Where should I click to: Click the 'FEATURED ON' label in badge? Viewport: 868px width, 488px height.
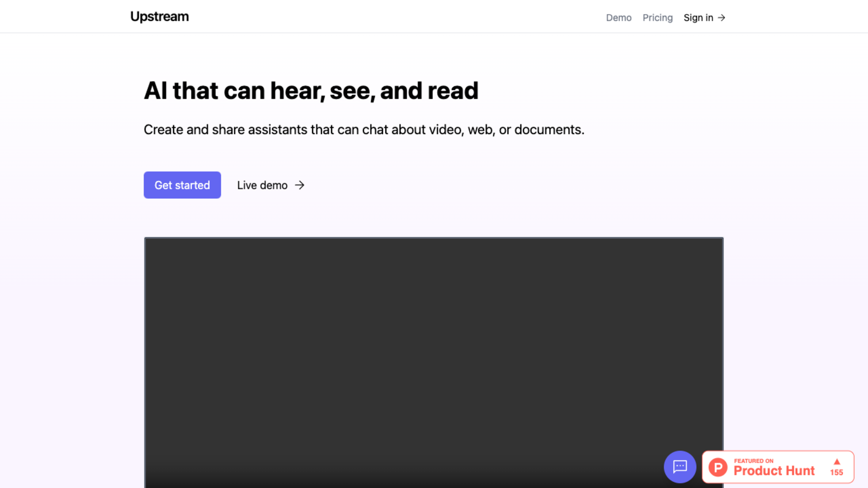pyautogui.click(x=753, y=461)
